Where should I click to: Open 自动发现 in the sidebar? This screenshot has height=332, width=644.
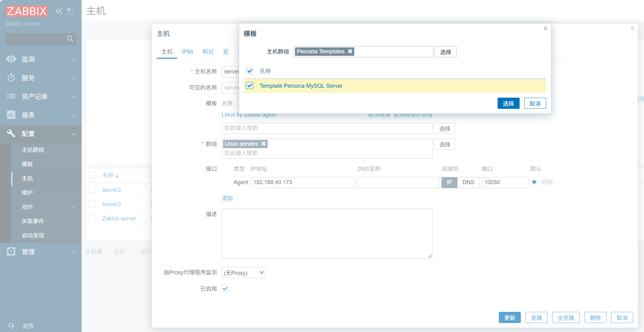click(47, 236)
